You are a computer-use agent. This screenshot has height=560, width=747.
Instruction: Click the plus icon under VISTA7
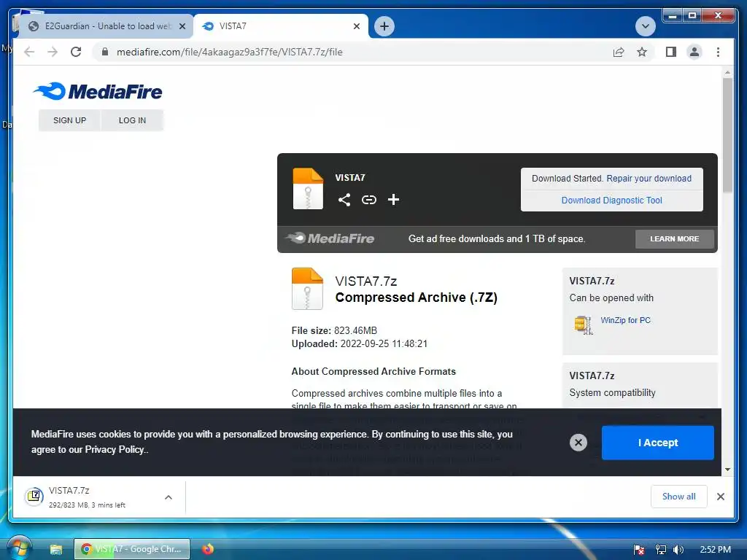click(393, 200)
